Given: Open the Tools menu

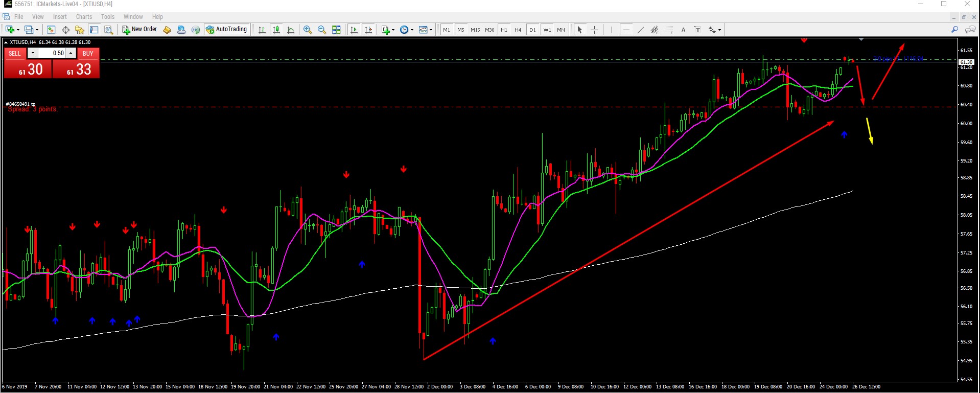Looking at the screenshot, I should [x=107, y=17].
